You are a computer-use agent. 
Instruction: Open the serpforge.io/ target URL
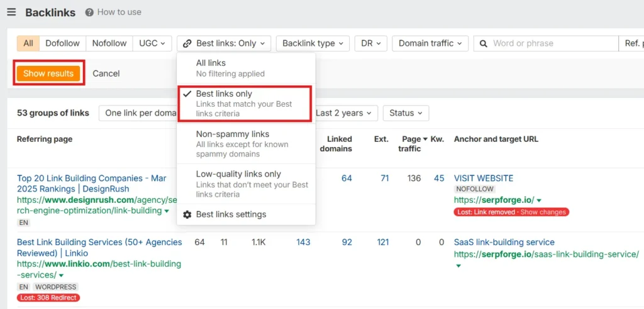494,200
